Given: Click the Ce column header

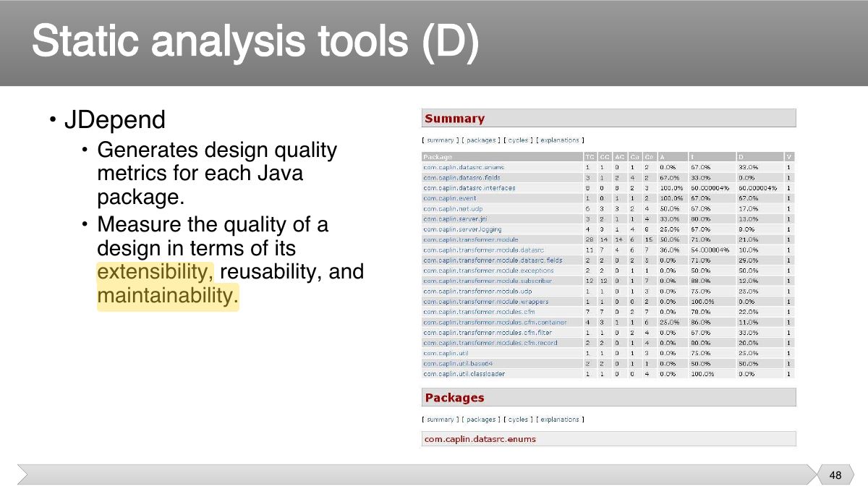Looking at the screenshot, I should pyautogui.click(x=648, y=156).
